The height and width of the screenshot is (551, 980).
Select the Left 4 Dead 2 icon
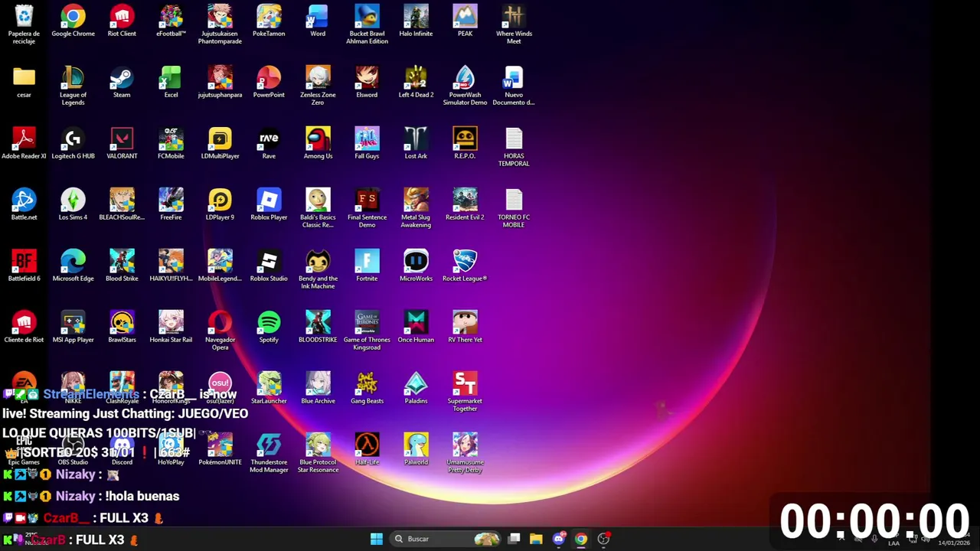(x=416, y=82)
